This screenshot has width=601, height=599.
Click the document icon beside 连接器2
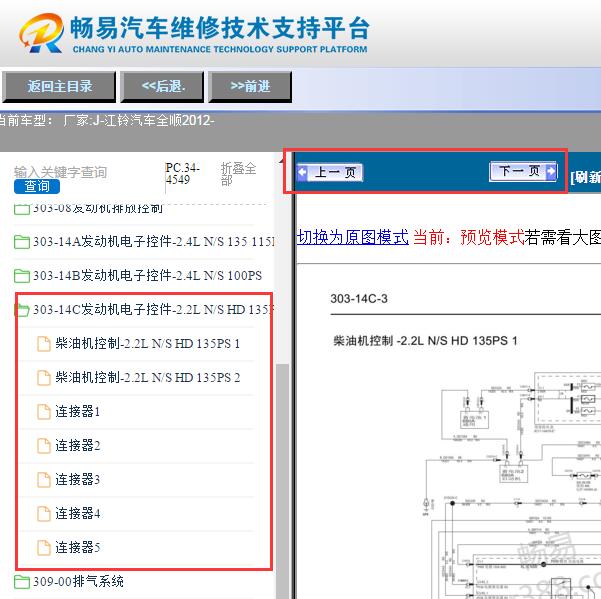(44, 446)
